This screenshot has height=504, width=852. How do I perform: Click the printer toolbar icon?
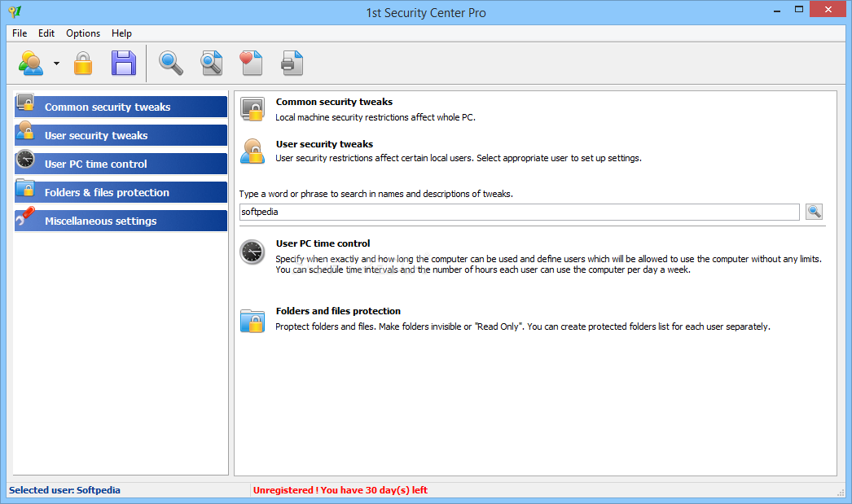(x=292, y=63)
